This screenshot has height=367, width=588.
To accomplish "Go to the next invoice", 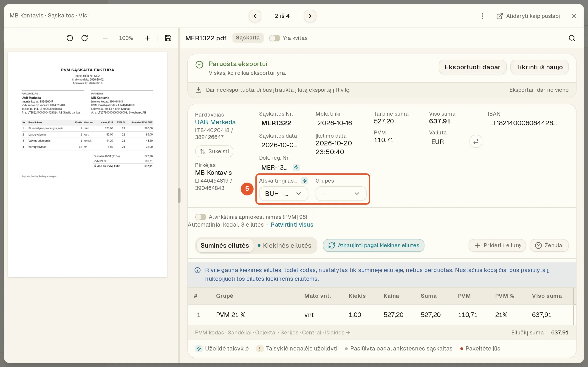I will (310, 16).
